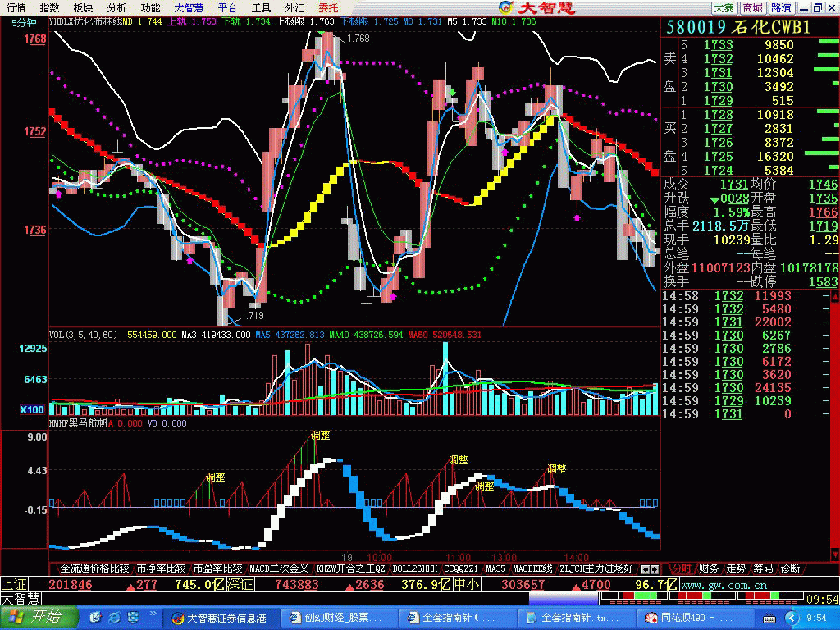Click the VOL(3,5,40,60) indicator label

coord(83,335)
